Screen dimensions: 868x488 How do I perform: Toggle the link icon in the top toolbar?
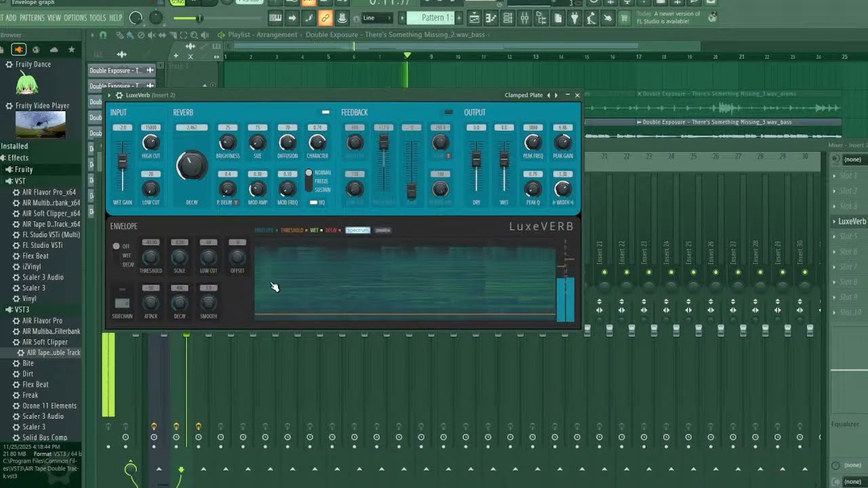(325, 18)
